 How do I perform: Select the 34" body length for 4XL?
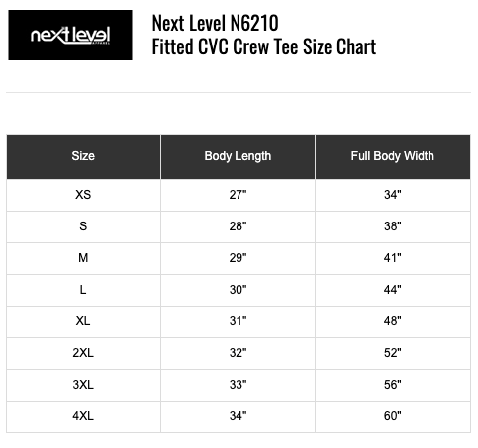tap(238, 416)
